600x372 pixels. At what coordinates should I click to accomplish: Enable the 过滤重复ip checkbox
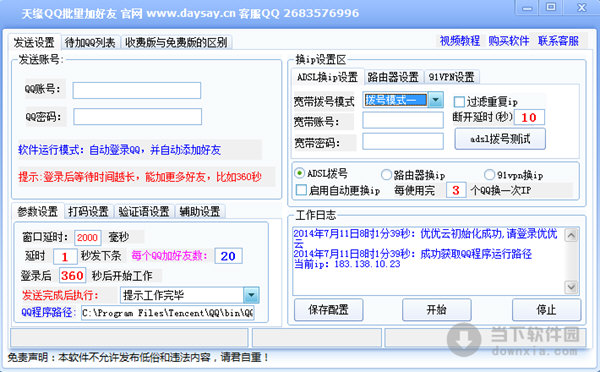459,102
